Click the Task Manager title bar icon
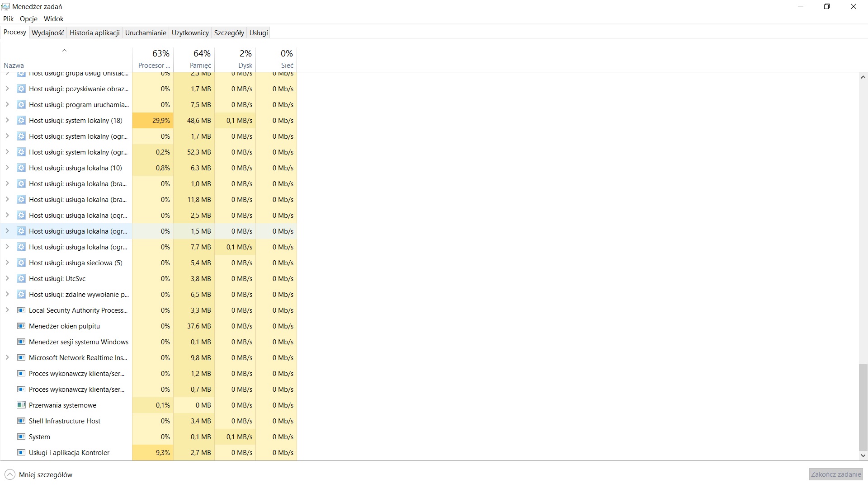This screenshot has height=488, width=868. (x=5, y=6)
